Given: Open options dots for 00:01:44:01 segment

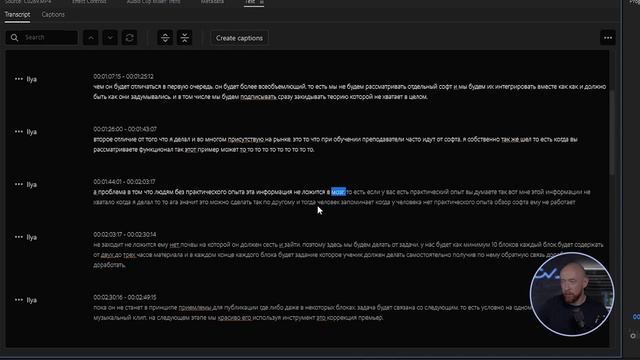Looking at the screenshot, I should pyautogui.click(x=19, y=184).
